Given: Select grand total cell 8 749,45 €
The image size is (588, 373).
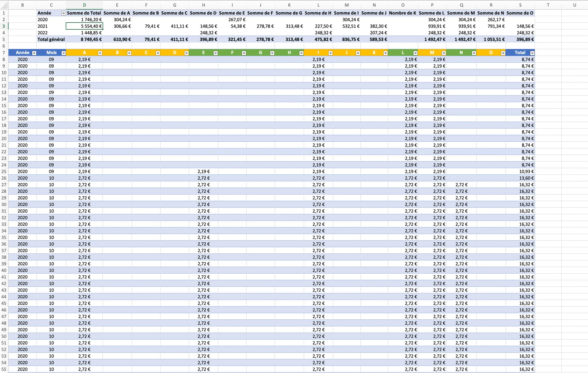Looking at the screenshot, I should pos(84,39).
